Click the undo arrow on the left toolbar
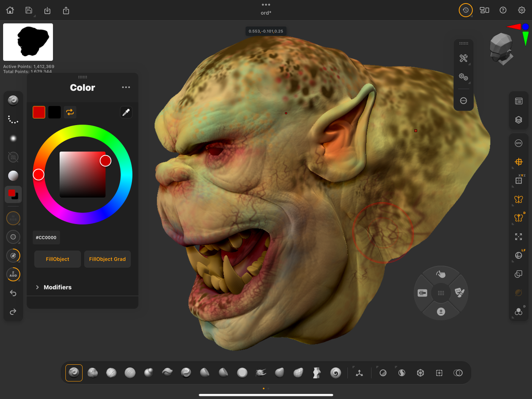 [x=13, y=293]
